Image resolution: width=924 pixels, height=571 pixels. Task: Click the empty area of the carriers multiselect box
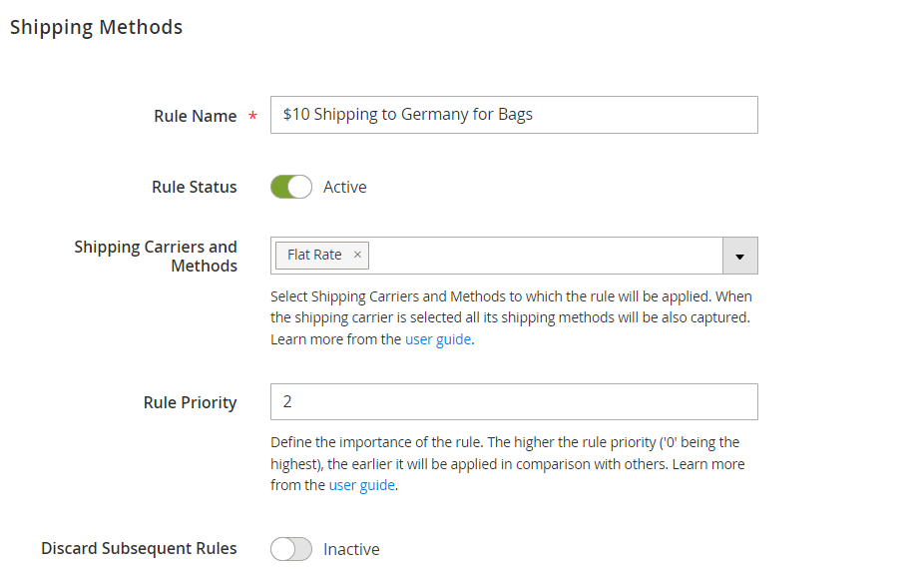[545, 256]
